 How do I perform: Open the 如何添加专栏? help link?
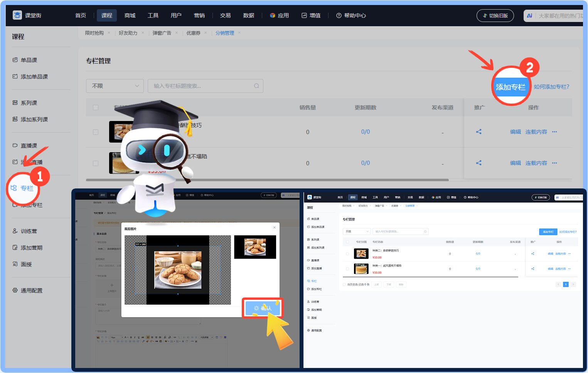tap(551, 87)
